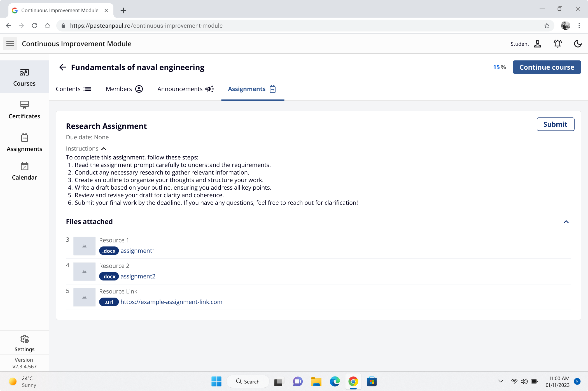
Task: Switch to the Announcements tab
Action: click(x=185, y=89)
